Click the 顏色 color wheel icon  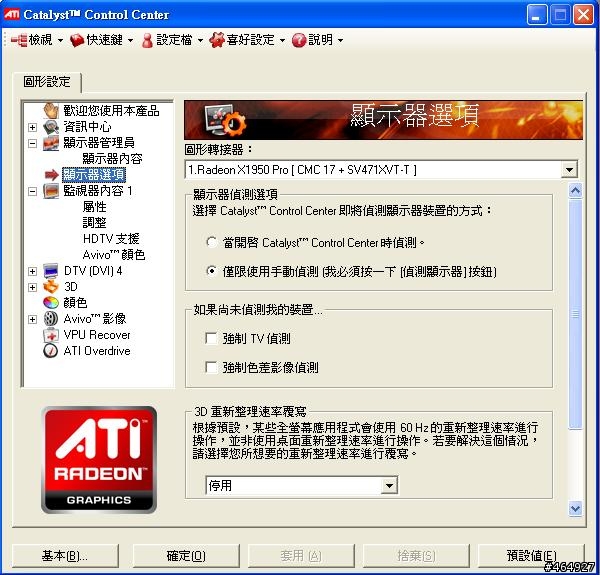click(51, 303)
